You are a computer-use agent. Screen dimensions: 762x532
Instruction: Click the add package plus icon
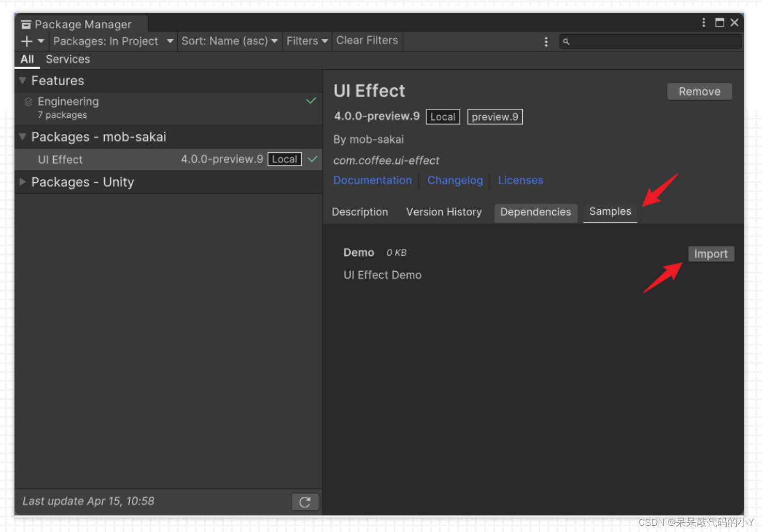(27, 41)
